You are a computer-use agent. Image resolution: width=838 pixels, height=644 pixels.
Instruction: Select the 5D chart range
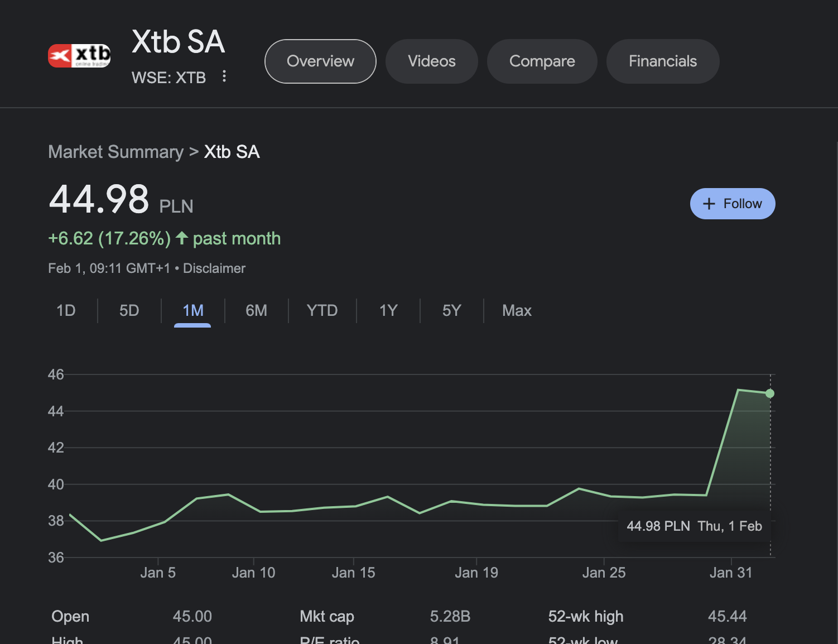point(129,310)
